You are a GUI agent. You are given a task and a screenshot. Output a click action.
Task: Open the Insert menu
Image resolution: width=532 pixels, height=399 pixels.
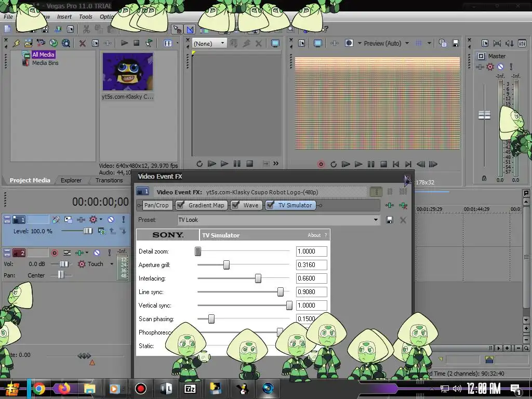(x=64, y=17)
